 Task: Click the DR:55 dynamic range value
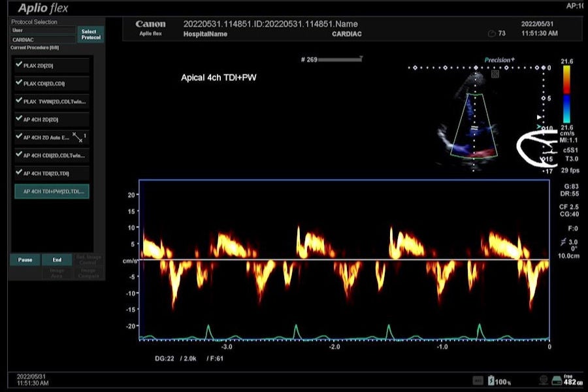click(x=570, y=193)
